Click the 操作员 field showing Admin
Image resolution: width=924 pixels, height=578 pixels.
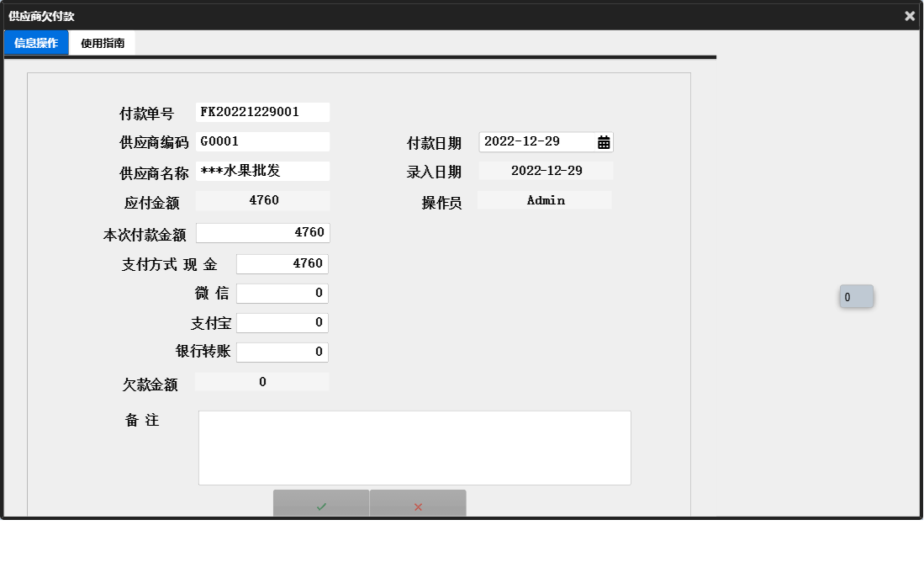tap(544, 199)
